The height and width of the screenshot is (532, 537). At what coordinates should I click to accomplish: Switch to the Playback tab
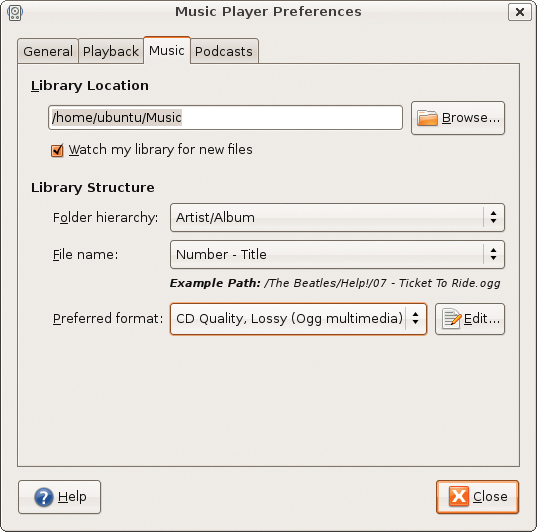coord(111,51)
